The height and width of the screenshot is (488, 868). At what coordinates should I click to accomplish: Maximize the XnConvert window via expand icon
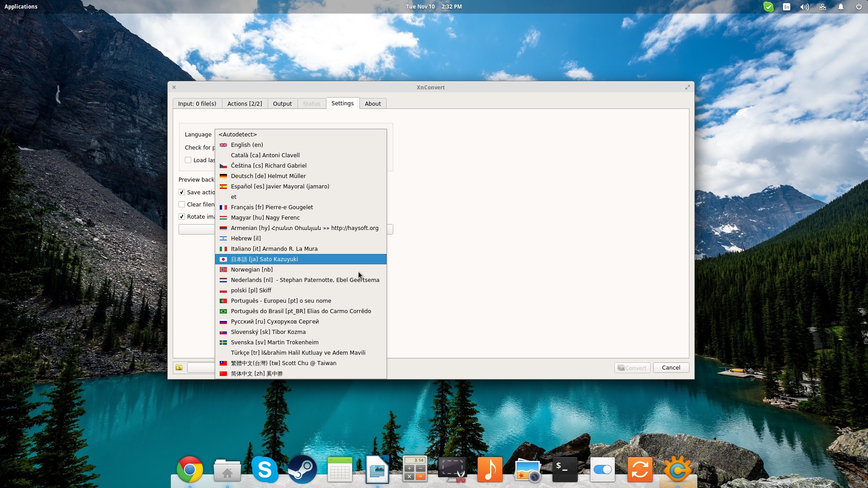click(x=688, y=87)
